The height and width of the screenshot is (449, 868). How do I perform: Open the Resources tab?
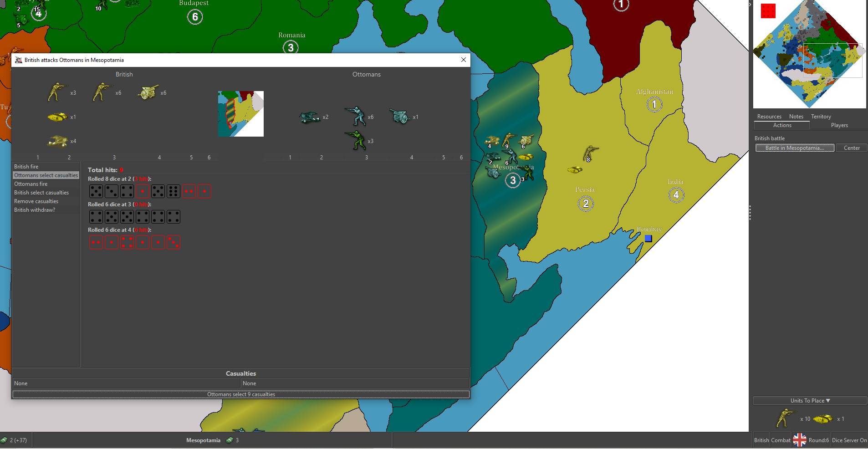coord(769,117)
